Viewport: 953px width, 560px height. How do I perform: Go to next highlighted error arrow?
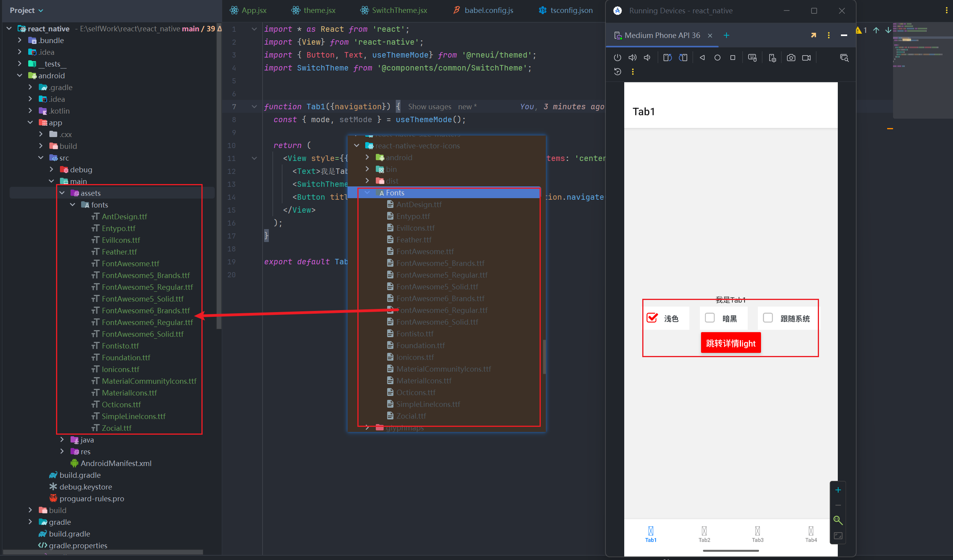[888, 30]
